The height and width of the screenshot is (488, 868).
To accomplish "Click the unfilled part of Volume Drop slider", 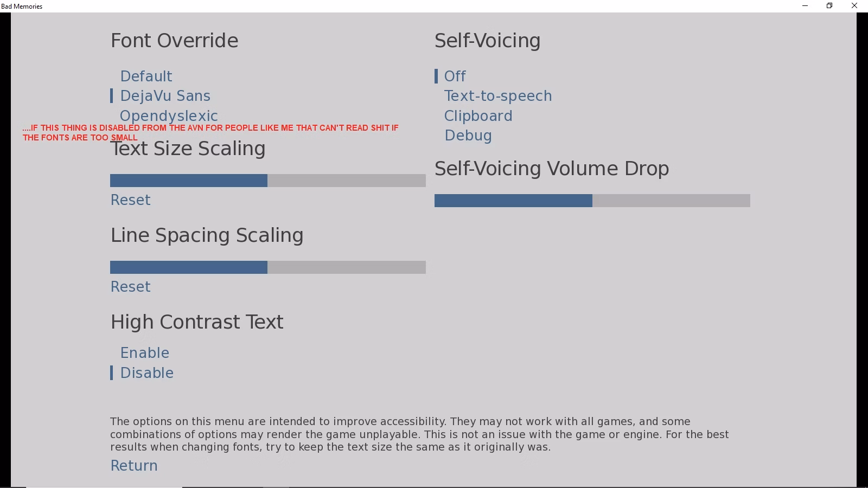I will (x=671, y=201).
